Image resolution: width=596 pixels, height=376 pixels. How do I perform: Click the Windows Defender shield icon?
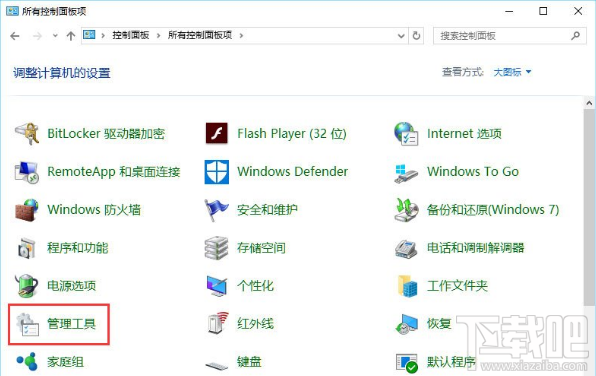coord(217,172)
